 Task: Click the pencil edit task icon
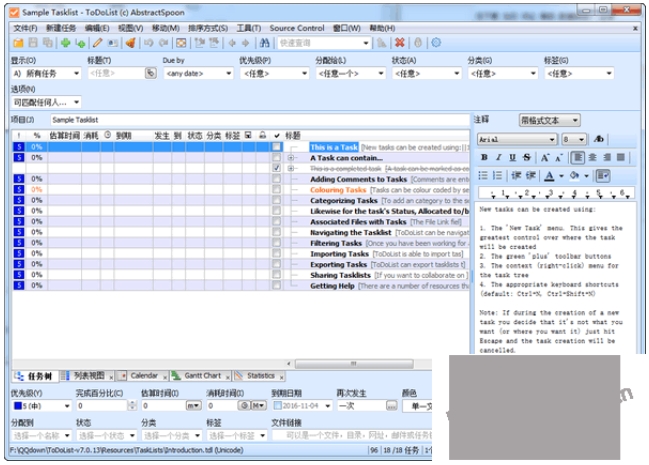98,43
